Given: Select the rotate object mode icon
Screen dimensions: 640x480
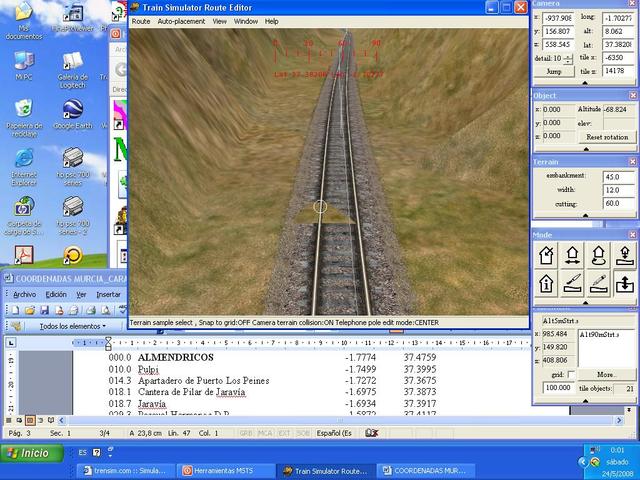Looking at the screenshot, I should click(x=598, y=256).
